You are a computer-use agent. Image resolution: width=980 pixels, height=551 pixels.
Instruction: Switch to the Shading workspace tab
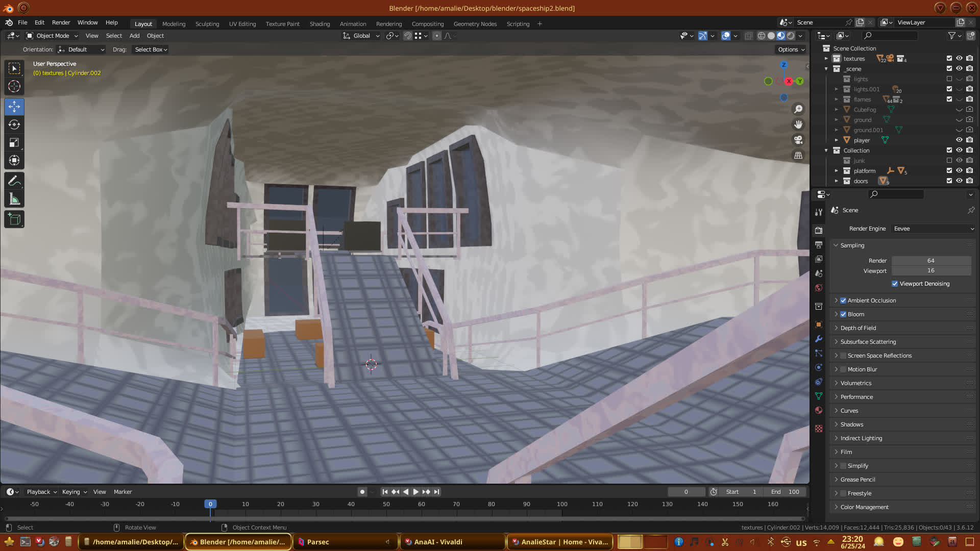tap(320, 24)
